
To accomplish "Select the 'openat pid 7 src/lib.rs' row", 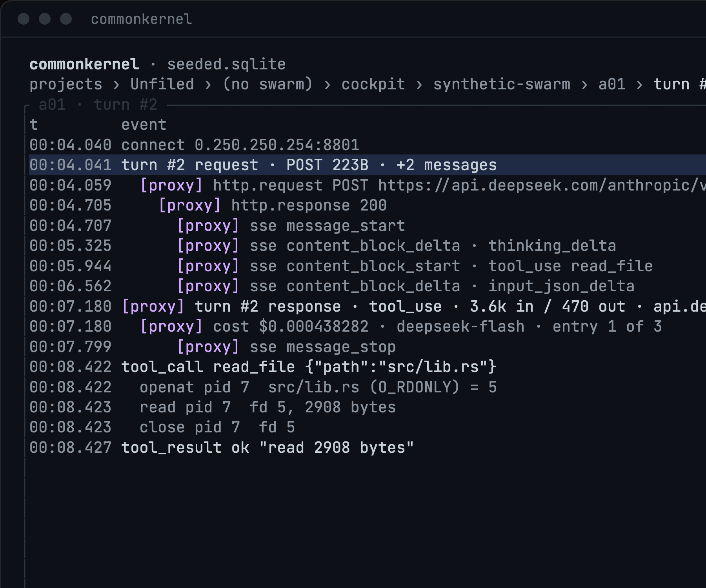I will (368, 387).
